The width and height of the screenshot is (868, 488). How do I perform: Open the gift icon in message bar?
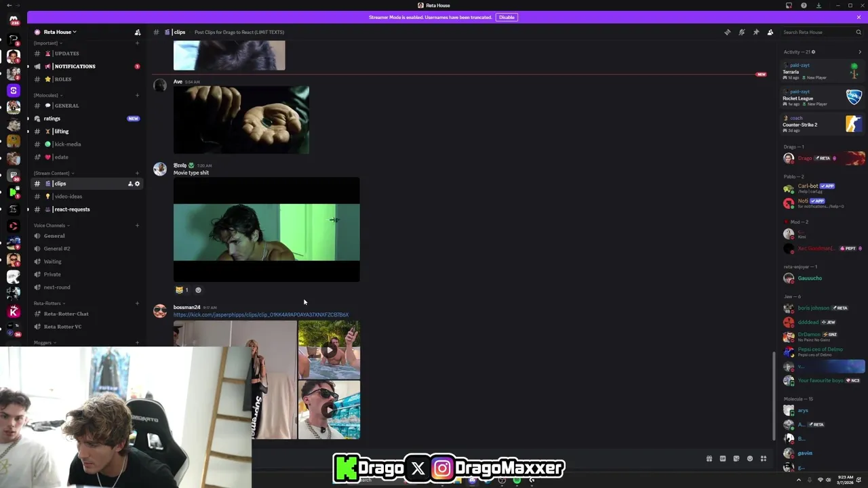pyautogui.click(x=709, y=459)
